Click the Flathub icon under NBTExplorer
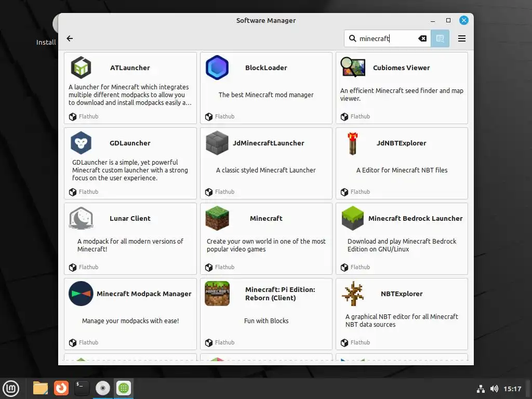The image size is (532, 399). point(344,343)
